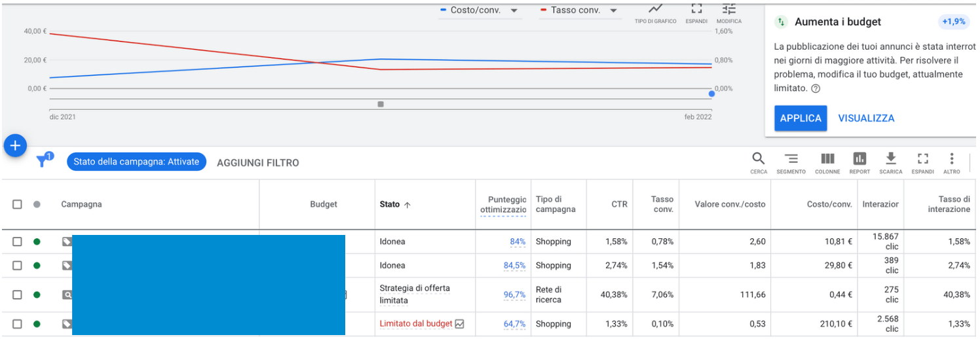Change the chart type via Tipo di grafico
Viewport: 980px width, 339px height.
pos(655,13)
